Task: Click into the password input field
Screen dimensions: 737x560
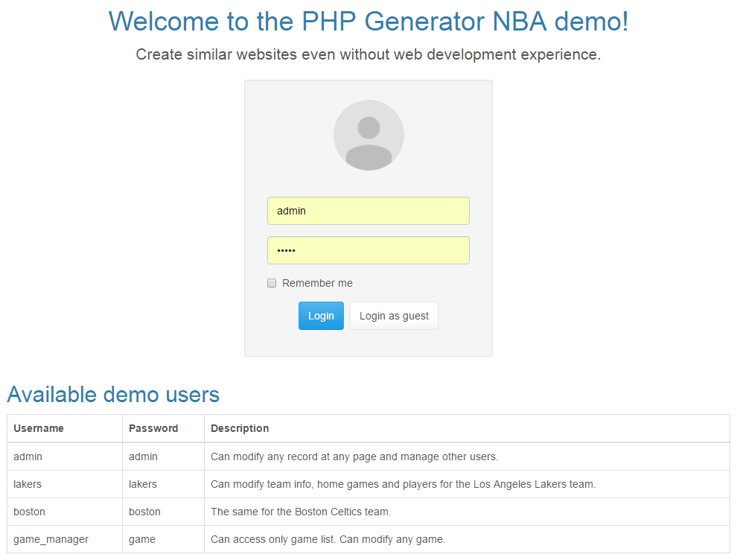Action: click(368, 250)
